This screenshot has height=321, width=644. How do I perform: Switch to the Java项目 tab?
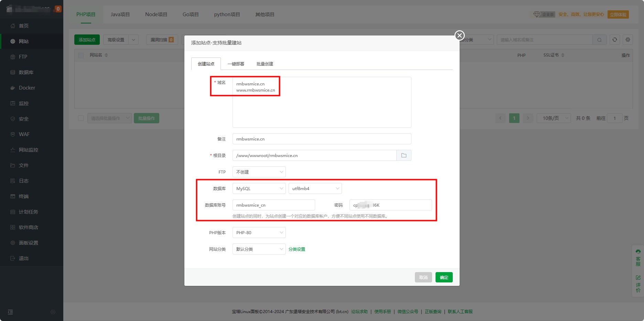click(120, 14)
